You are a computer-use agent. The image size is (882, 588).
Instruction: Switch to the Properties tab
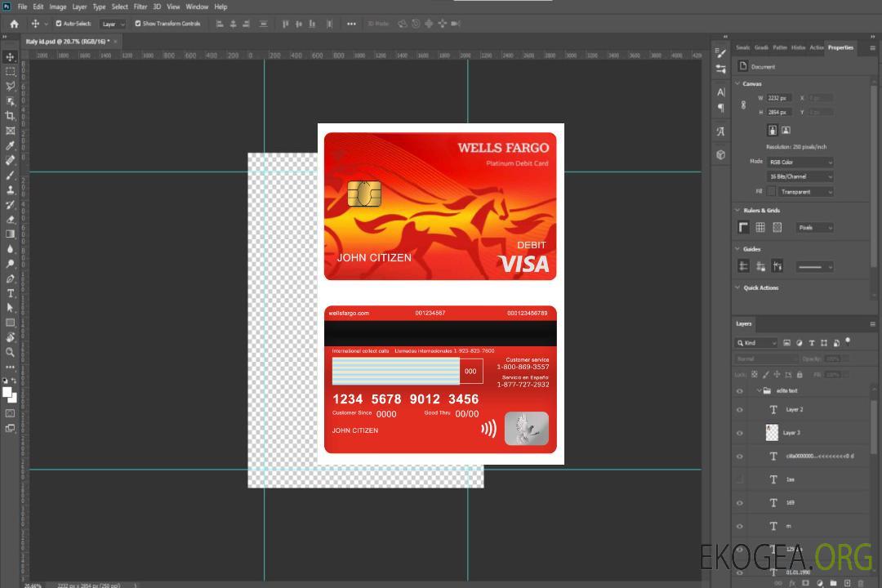coord(840,47)
